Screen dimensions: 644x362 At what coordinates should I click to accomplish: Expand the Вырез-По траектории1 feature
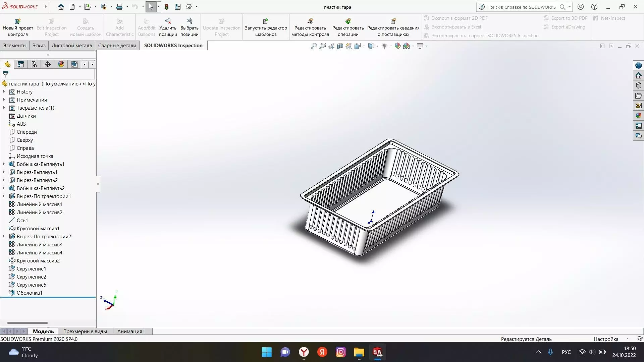coord(4,196)
